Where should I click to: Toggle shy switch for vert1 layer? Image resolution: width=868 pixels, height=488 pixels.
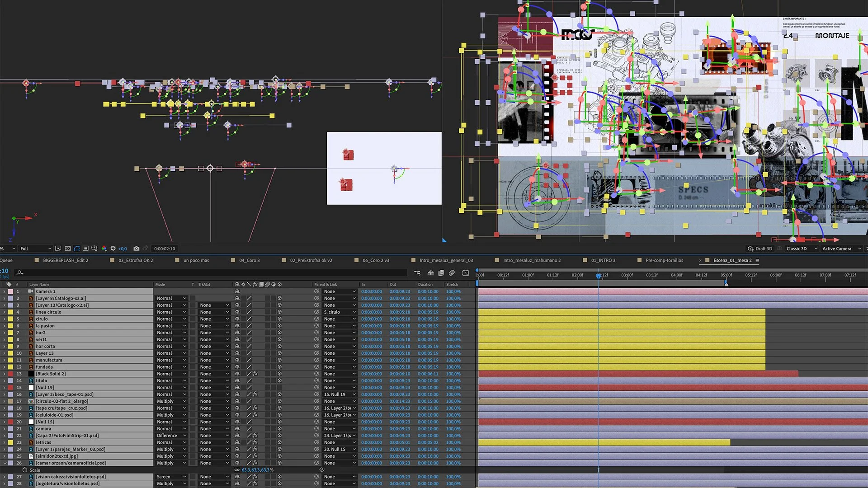pos(237,339)
